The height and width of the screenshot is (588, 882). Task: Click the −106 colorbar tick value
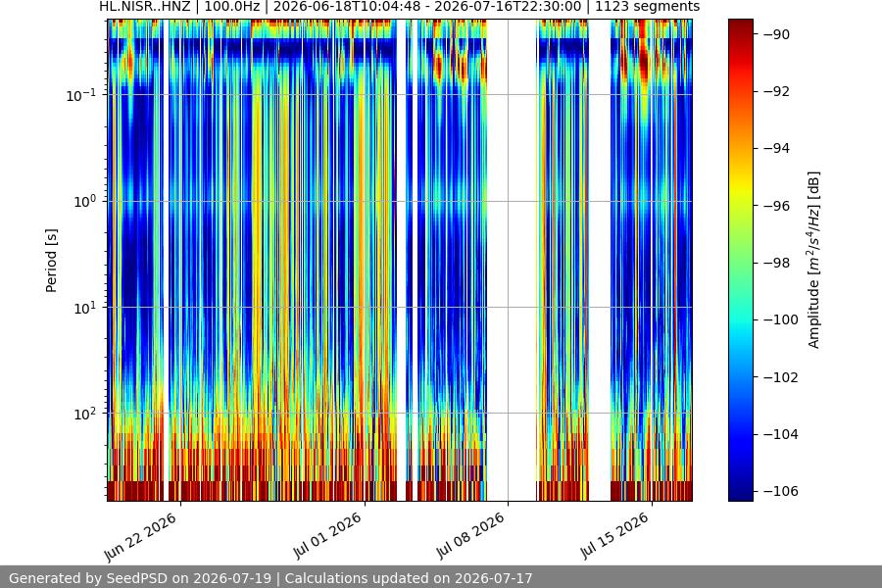coord(780,491)
